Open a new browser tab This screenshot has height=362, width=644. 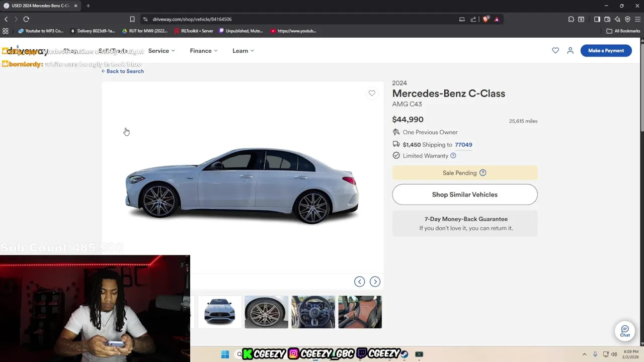click(88, 6)
